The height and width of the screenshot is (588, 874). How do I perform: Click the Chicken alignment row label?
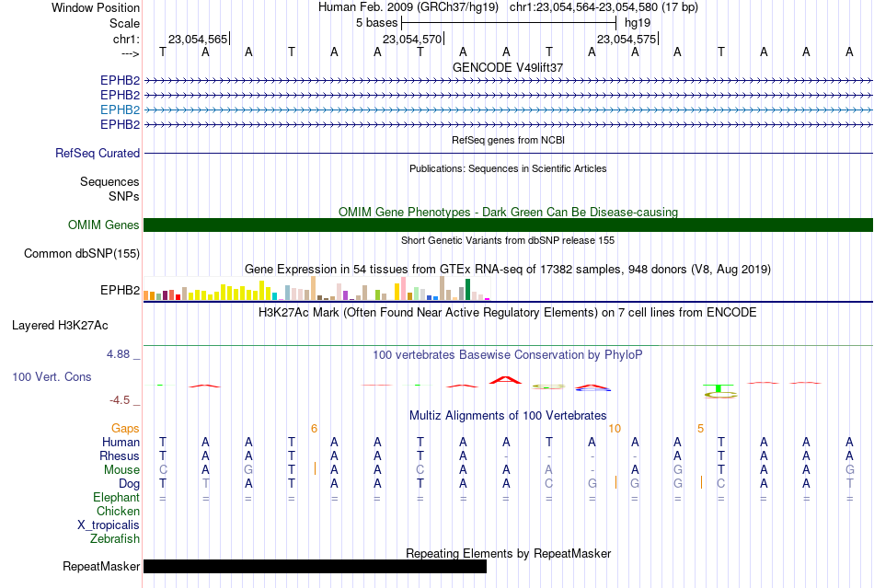pyautogui.click(x=118, y=511)
